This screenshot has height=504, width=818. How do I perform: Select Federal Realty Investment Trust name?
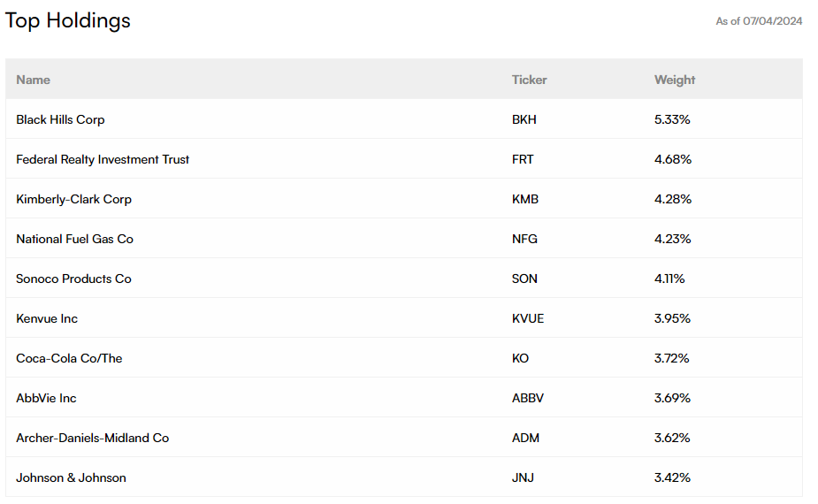103,159
